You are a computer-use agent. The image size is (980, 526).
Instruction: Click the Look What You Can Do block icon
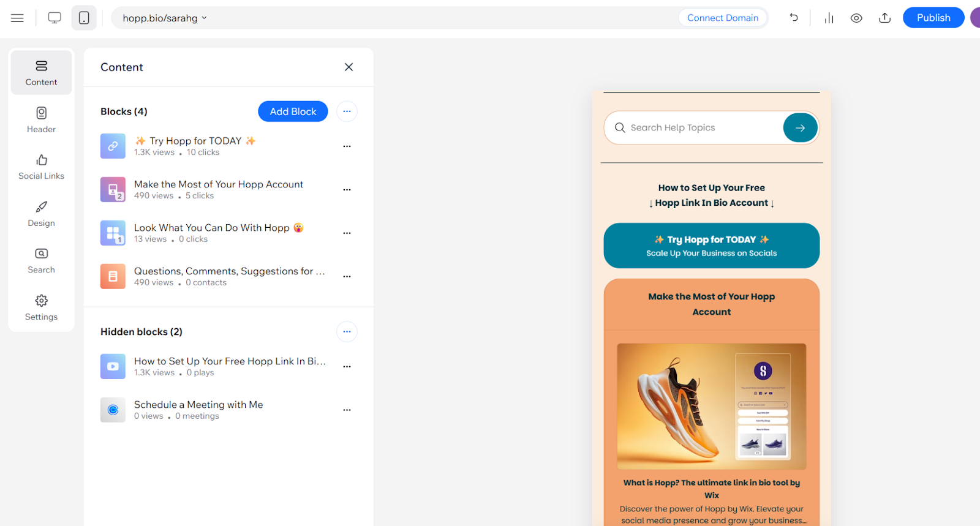pos(113,233)
